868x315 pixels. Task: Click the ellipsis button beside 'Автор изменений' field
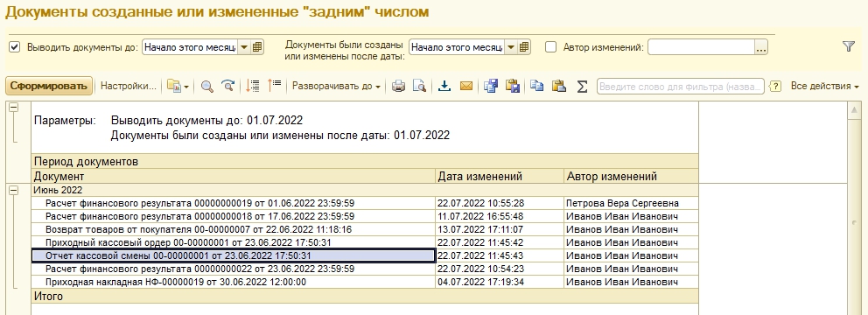[762, 47]
